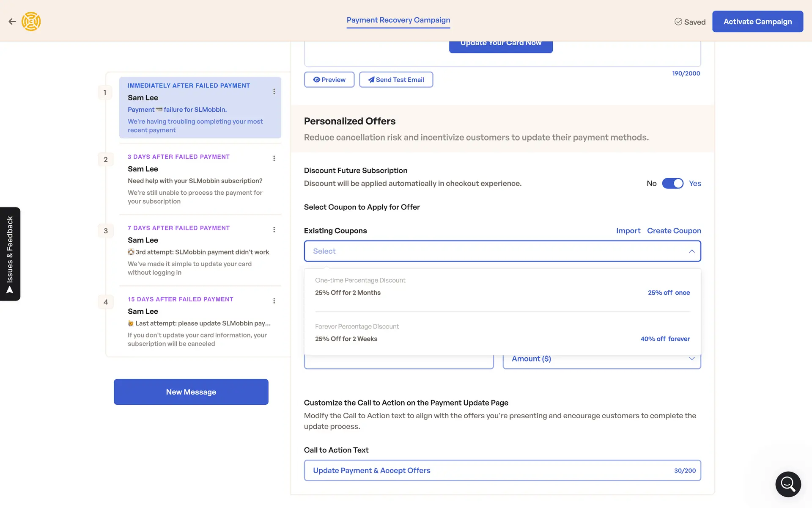Viewport: 812px width, 508px height.
Task: Click Activate Campaign button
Action: click(757, 22)
